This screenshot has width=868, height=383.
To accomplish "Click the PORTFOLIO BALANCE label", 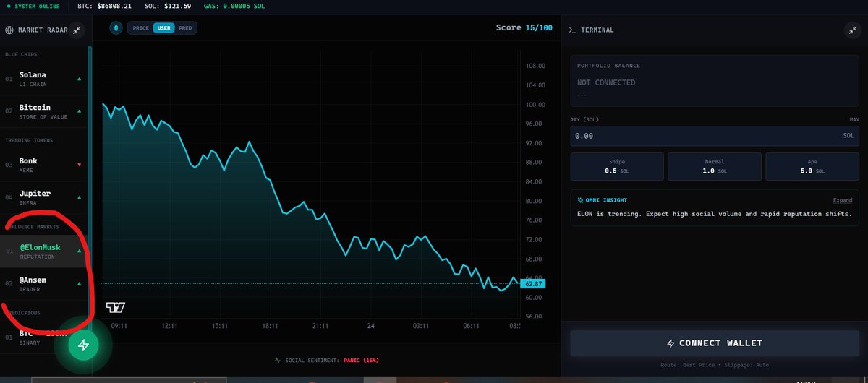I will 608,66.
